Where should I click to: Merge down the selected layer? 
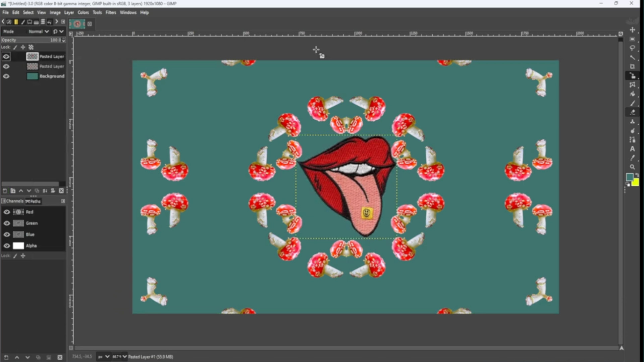point(45,191)
